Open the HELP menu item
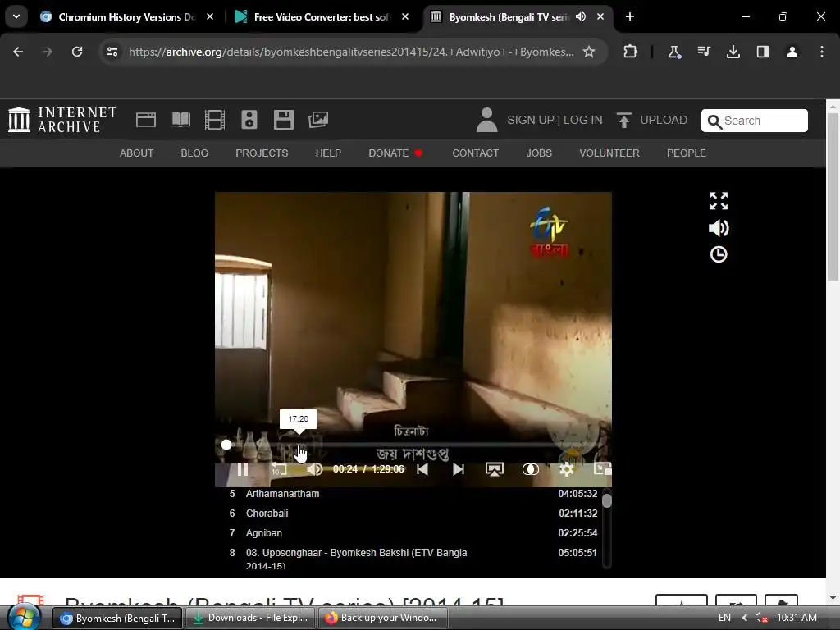The width and height of the screenshot is (840, 630). coord(328,153)
